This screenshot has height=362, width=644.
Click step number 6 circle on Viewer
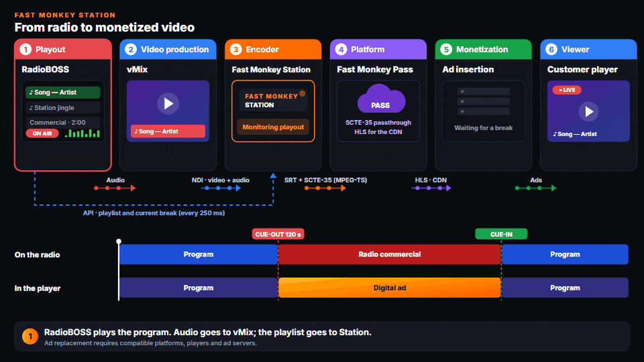(x=551, y=49)
